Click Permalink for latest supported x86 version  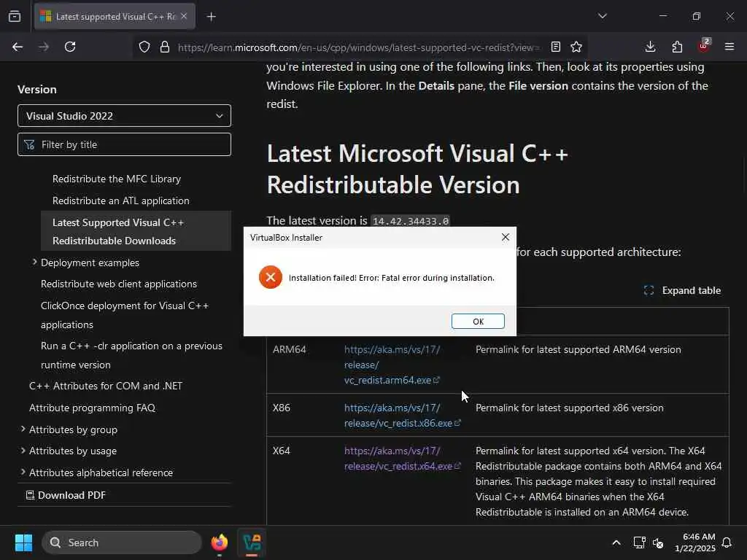click(569, 408)
